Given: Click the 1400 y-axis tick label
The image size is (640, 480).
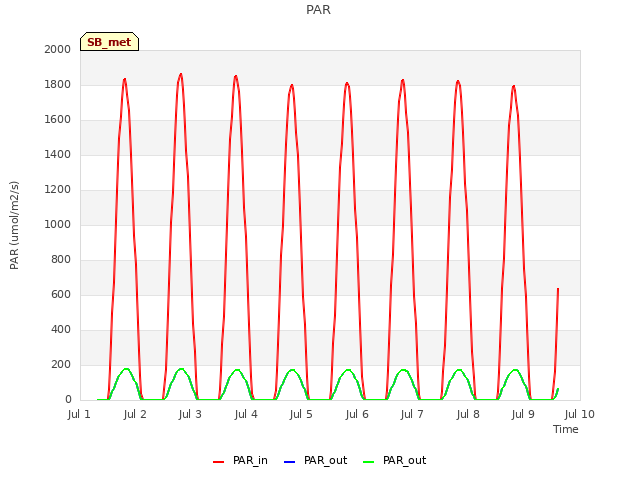Looking at the screenshot, I should click(x=58, y=154).
